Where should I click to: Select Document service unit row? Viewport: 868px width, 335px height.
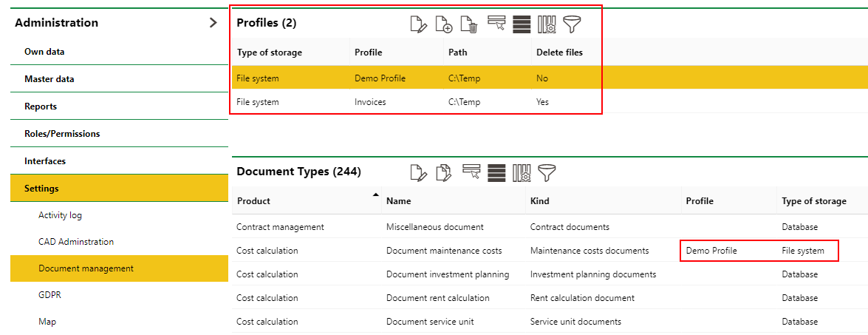(550, 322)
